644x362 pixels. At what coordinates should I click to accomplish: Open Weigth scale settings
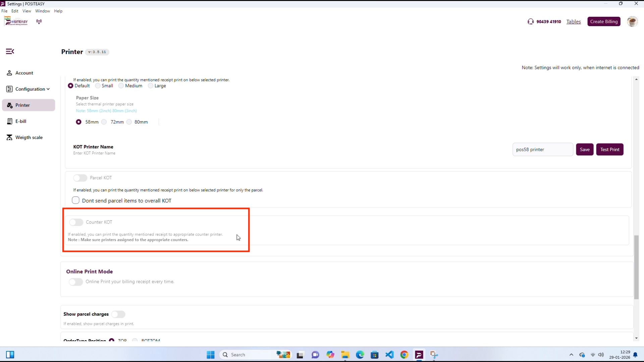(x=29, y=137)
